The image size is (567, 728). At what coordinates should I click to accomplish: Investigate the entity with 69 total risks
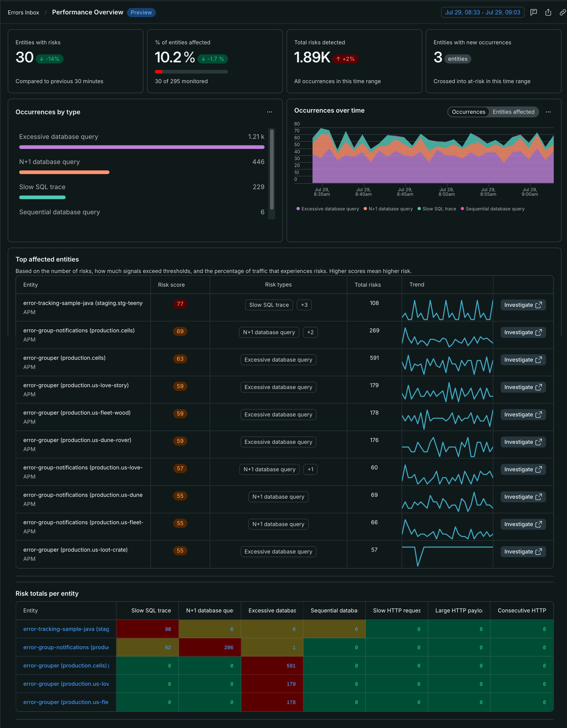pos(523,497)
